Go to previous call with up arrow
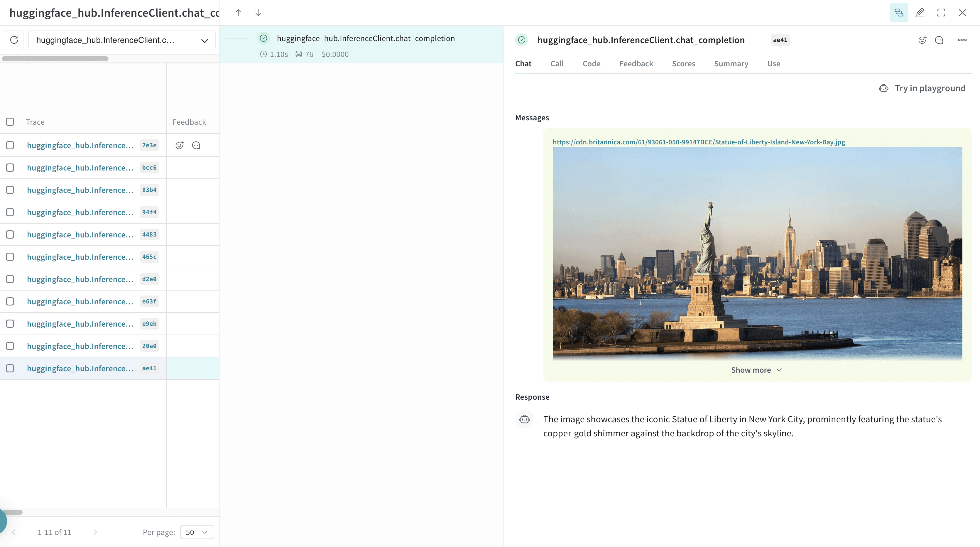Viewport: 980px width, 547px height. (238, 13)
